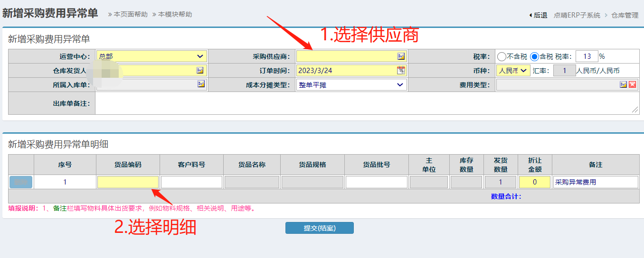Open 本模块帮助 help link

click(x=175, y=14)
